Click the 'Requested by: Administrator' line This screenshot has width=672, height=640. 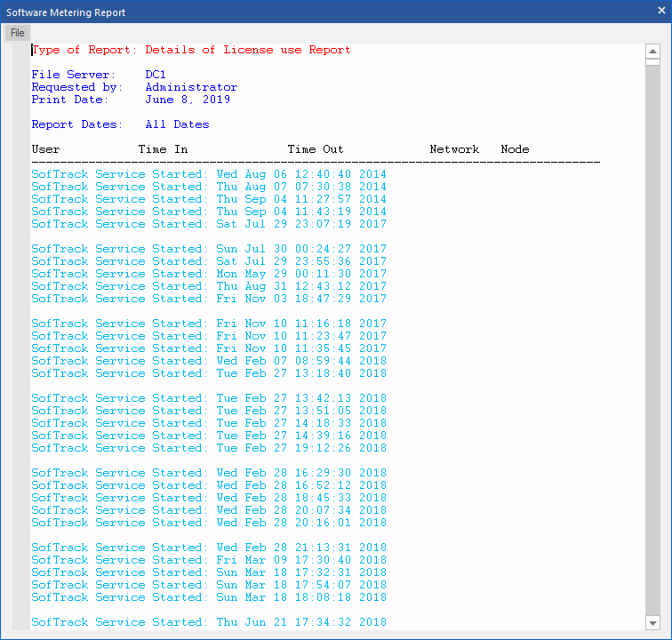[x=134, y=87]
